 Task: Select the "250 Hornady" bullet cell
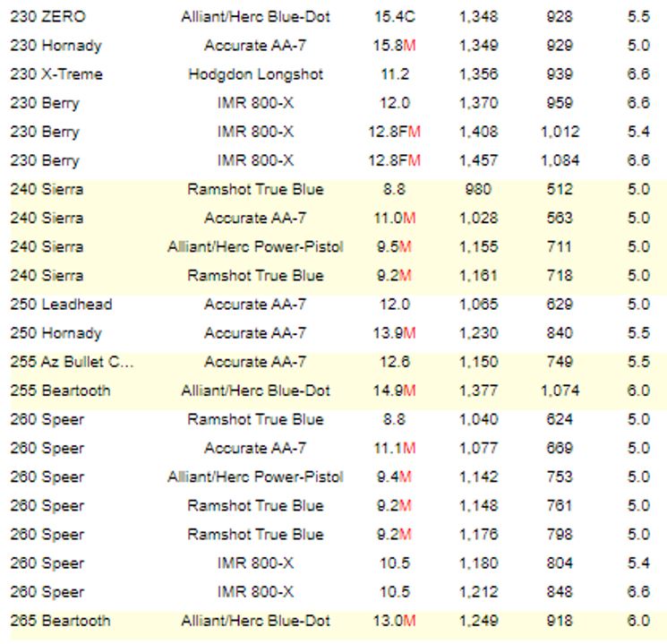click(x=56, y=333)
